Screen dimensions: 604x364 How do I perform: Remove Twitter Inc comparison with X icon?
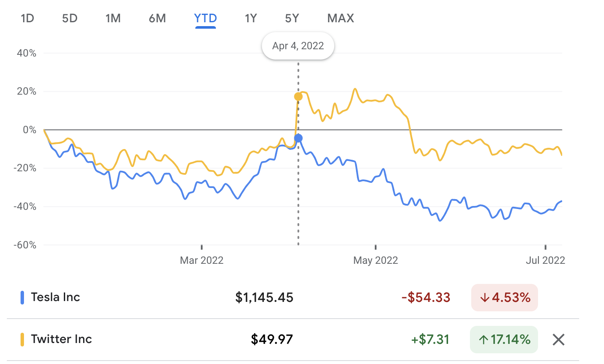click(559, 340)
